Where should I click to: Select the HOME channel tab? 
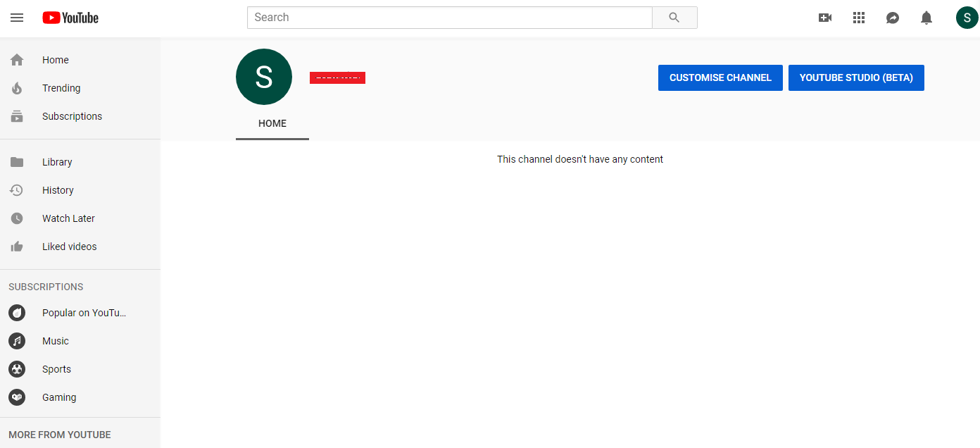(272, 123)
